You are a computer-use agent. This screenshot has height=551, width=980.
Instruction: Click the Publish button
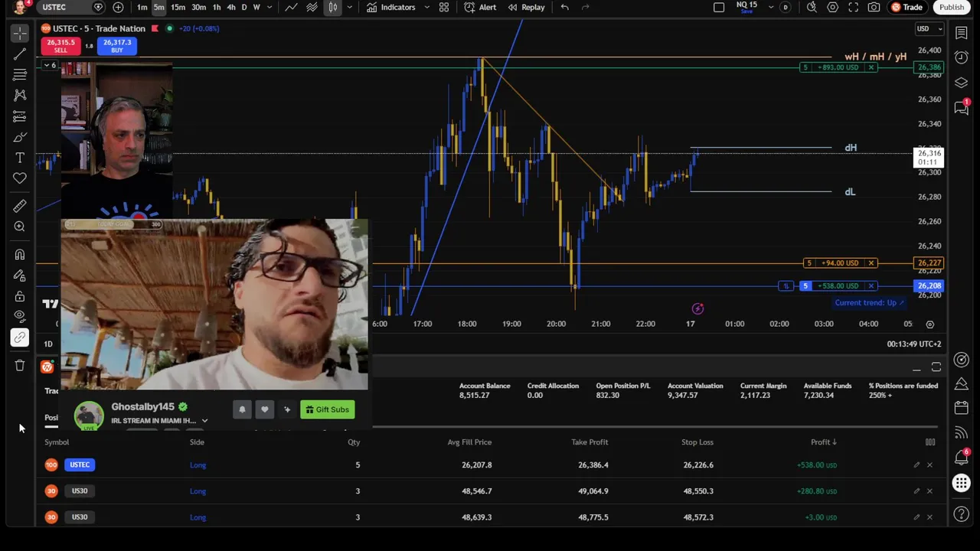(x=952, y=7)
